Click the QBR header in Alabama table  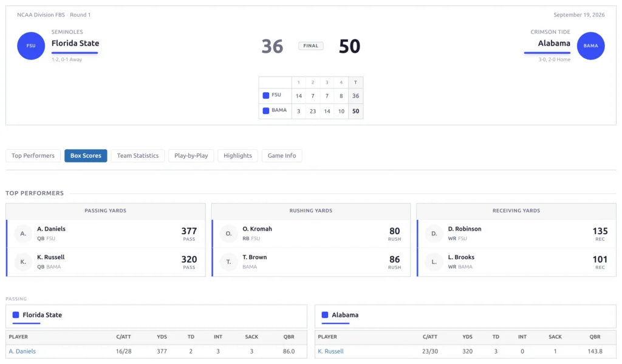(595, 337)
